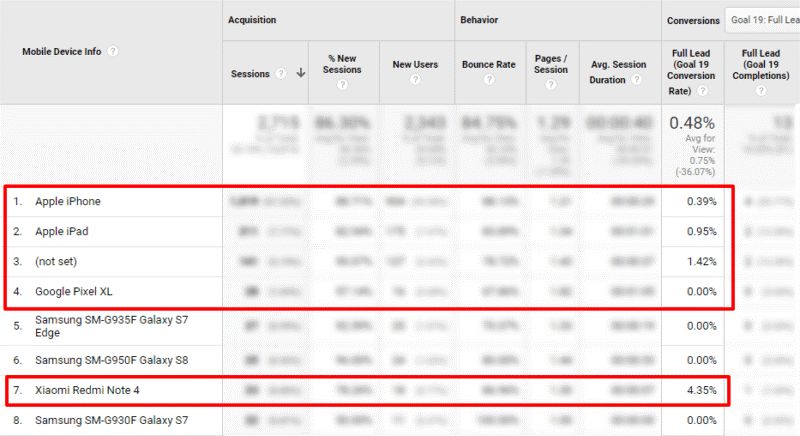This screenshot has height=436, width=800.
Task: Open the (not set) device row
Action: 56,262
